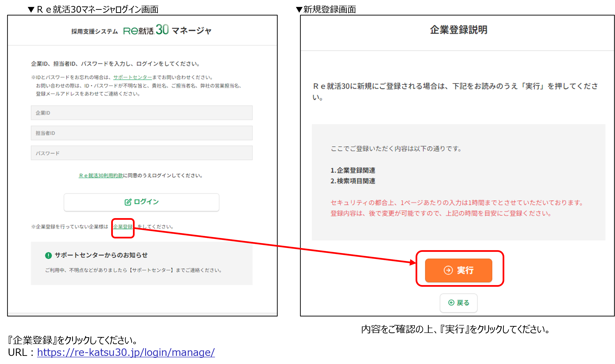Open the サポートセンター link
Viewport: 615px width, 364px height.
133,77
